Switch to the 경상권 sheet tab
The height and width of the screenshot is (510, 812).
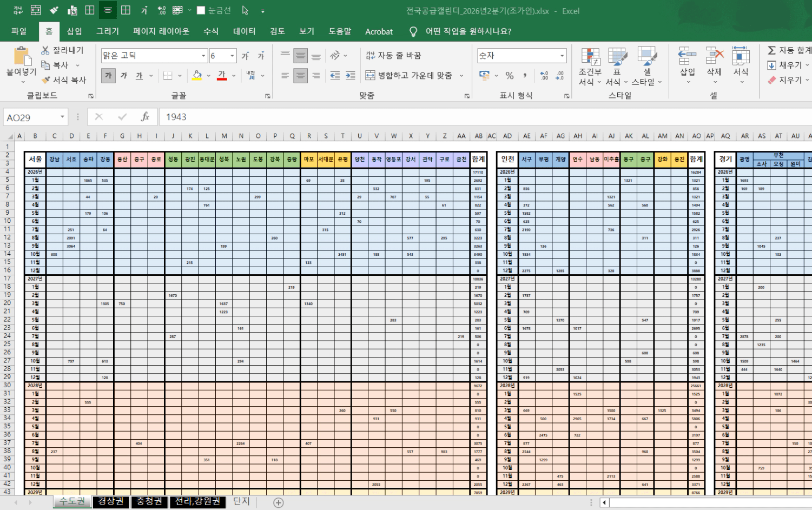coord(111,501)
